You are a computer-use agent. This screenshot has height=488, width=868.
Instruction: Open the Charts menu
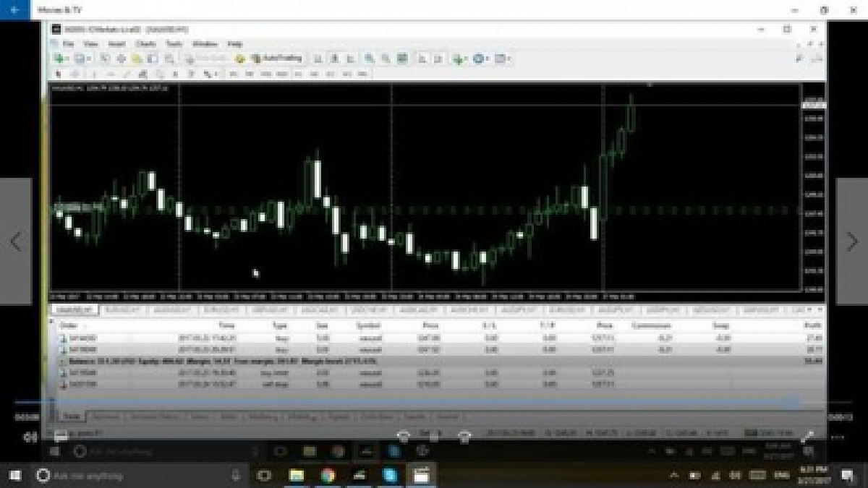coord(145,43)
